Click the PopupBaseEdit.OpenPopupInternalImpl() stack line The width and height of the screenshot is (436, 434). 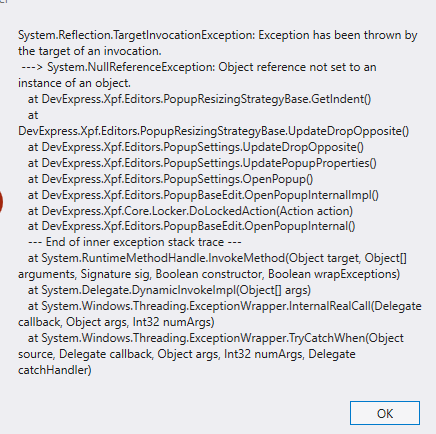(203, 195)
